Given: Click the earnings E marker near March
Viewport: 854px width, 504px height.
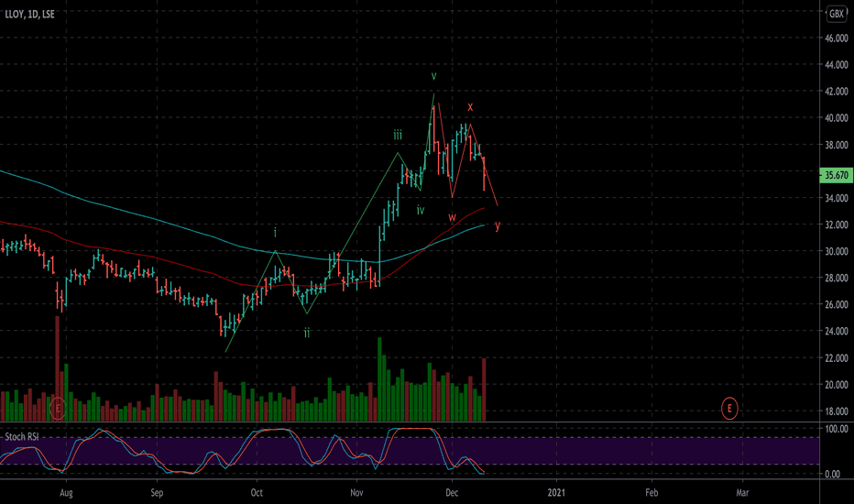Looking at the screenshot, I should click(729, 408).
